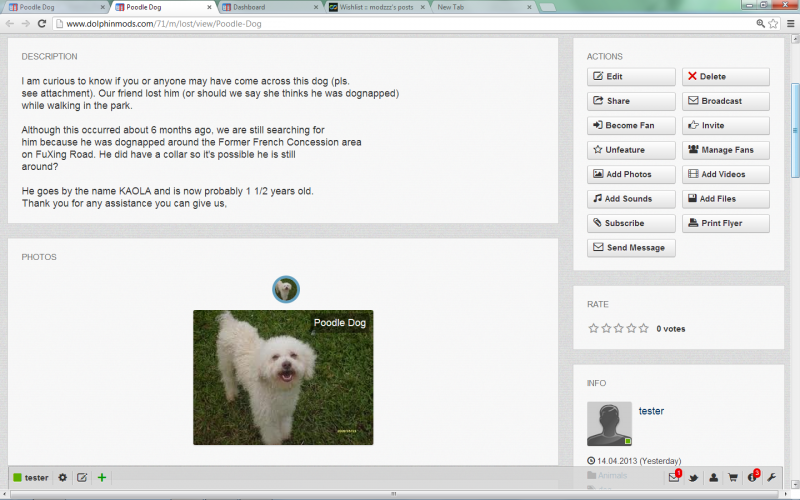Open Manage Fans
Viewport: 800px width, 500px height.
[726, 150]
